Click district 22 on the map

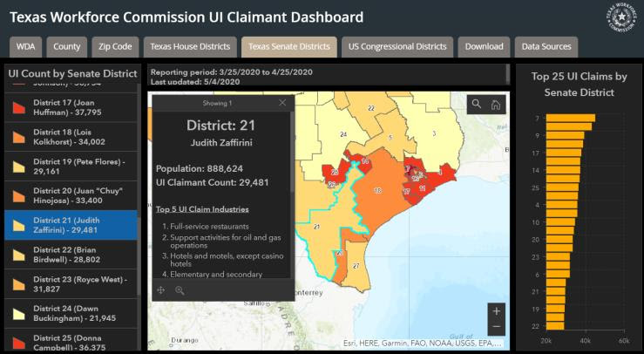pos(371,108)
